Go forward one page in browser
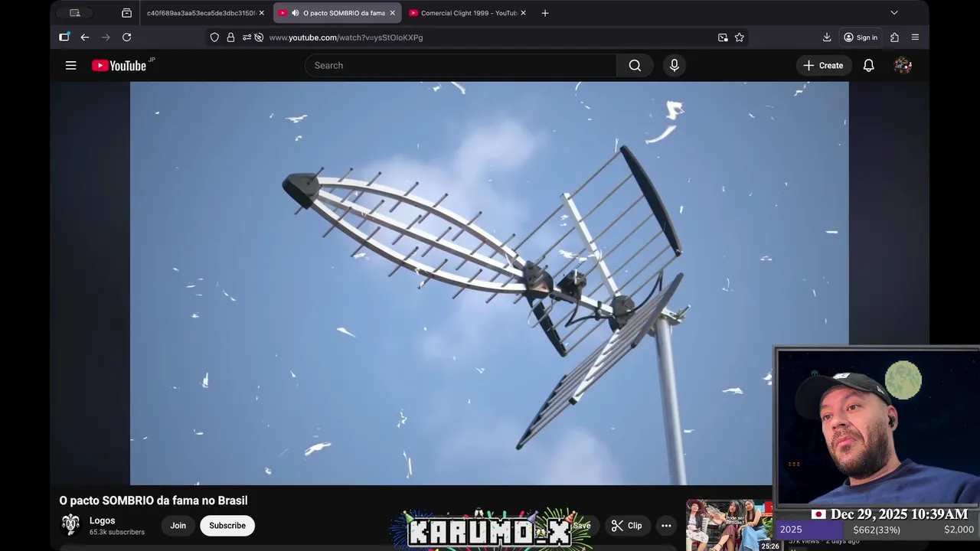 click(106, 37)
